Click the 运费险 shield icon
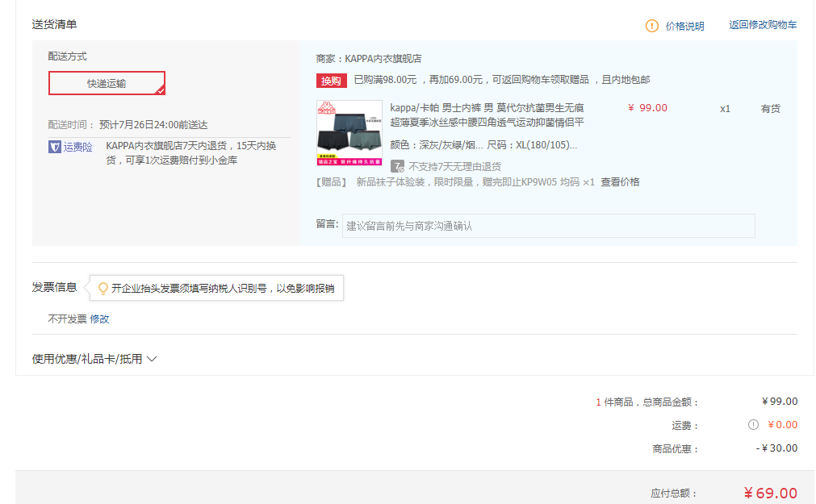The image size is (816, 504). [x=54, y=148]
